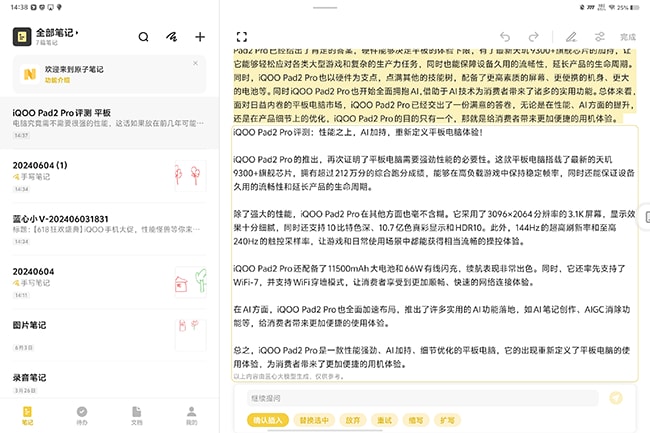650x433 pixels.
Task: Open the 功能介绍 link
Action: tap(57, 80)
